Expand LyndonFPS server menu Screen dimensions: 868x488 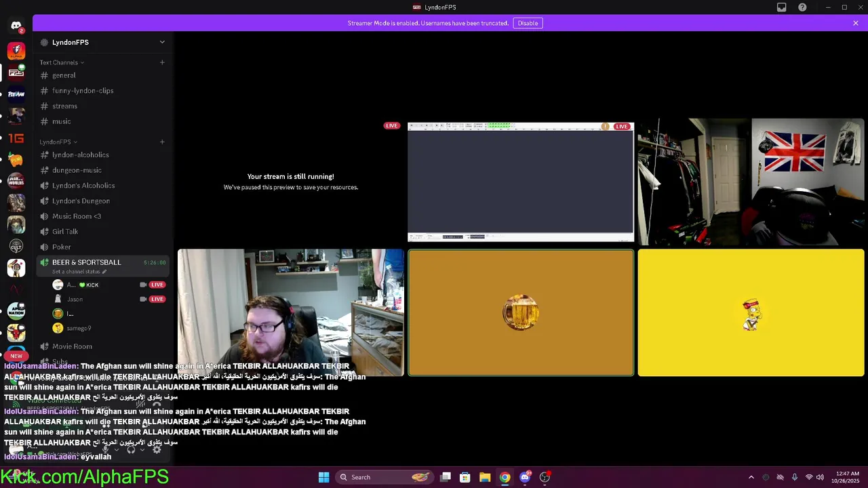point(162,42)
